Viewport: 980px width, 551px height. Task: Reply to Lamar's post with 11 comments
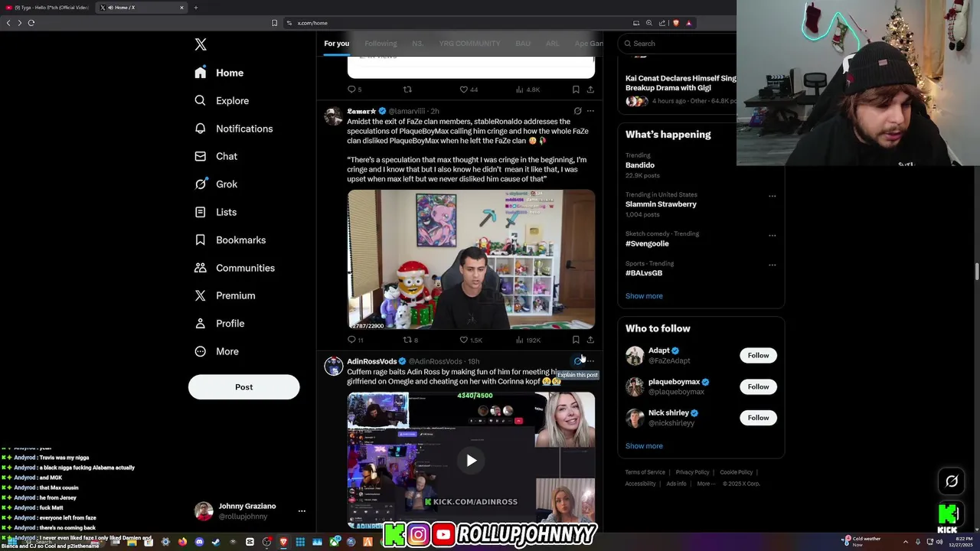point(355,340)
